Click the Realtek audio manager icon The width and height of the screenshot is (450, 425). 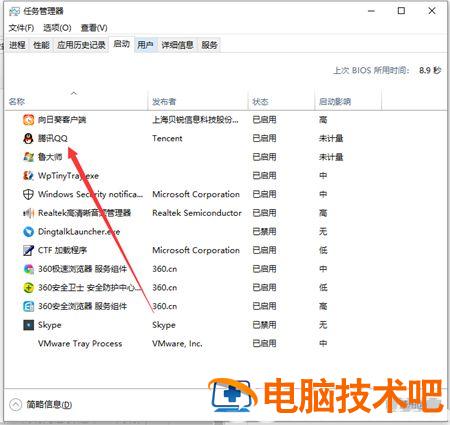pyautogui.click(x=28, y=213)
